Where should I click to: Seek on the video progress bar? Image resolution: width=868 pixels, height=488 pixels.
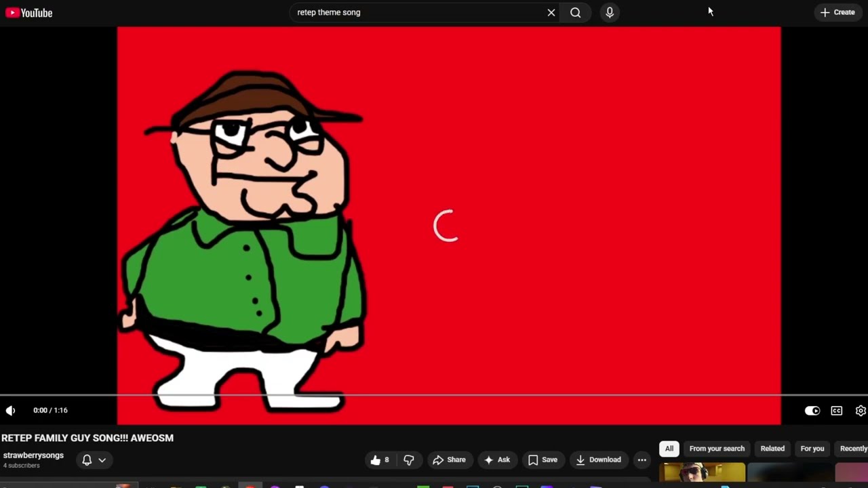434,395
